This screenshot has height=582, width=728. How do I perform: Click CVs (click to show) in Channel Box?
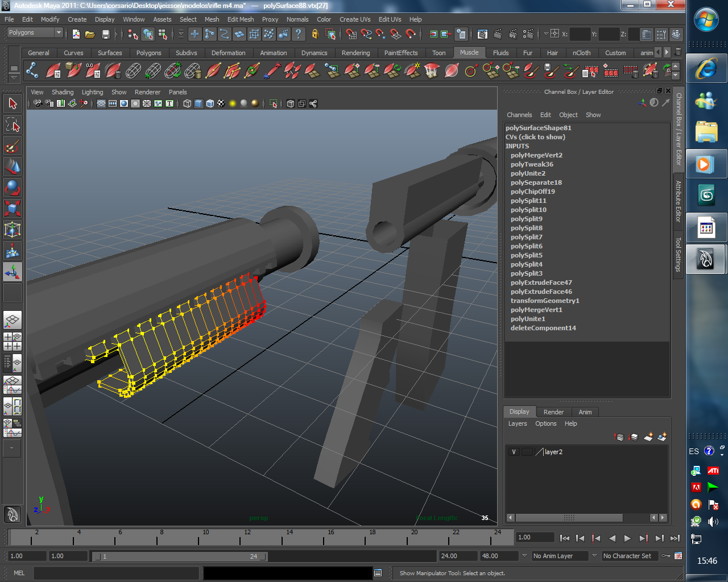pyautogui.click(x=535, y=137)
